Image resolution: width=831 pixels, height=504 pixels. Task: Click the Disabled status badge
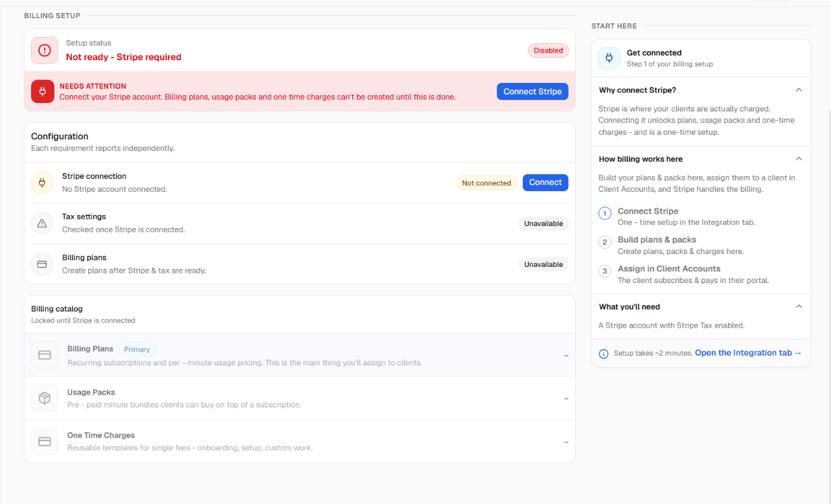pos(549,51)
